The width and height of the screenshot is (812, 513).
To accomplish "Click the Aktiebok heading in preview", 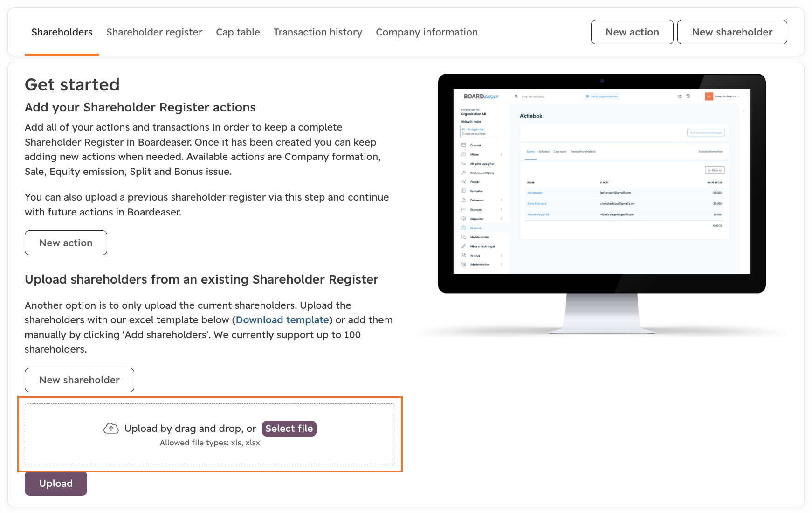I will pos(531,116).
